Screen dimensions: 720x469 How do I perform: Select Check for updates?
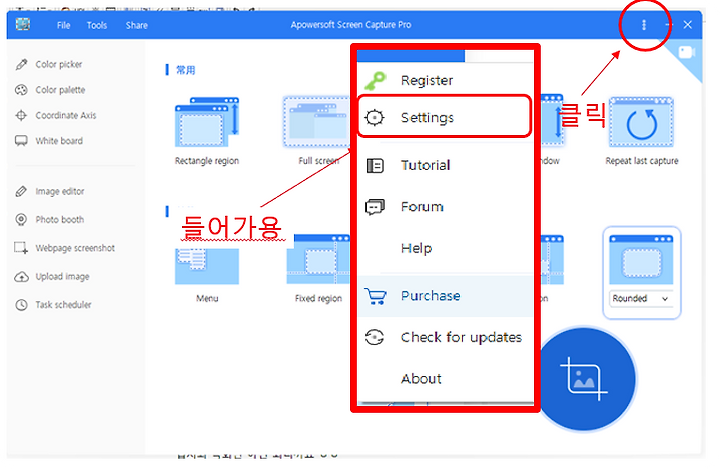coord(445,337)
